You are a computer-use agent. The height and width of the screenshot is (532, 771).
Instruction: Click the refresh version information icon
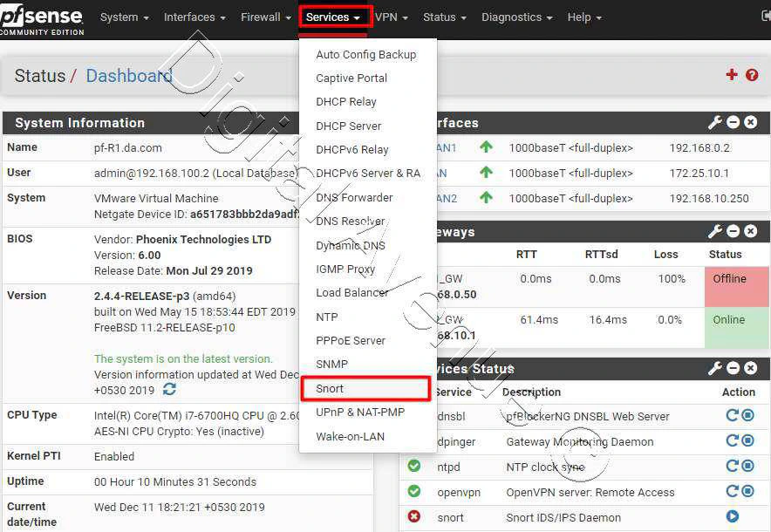170,390
